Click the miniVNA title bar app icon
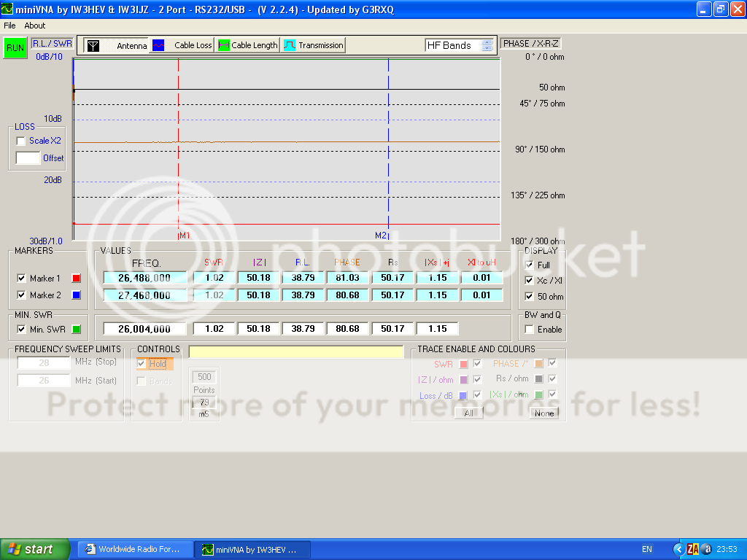 (7, 9)
